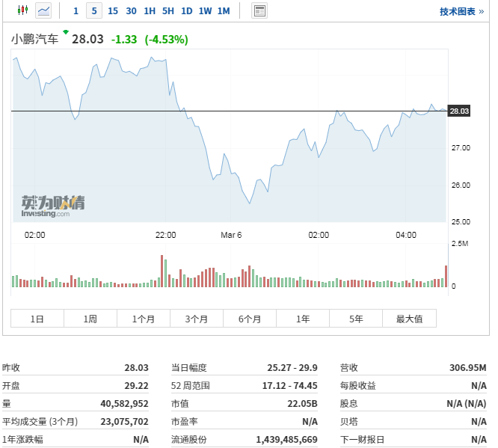This screenshot has height=448, width=498.
Task: Click the 贝塔 label
Action: 349,422
